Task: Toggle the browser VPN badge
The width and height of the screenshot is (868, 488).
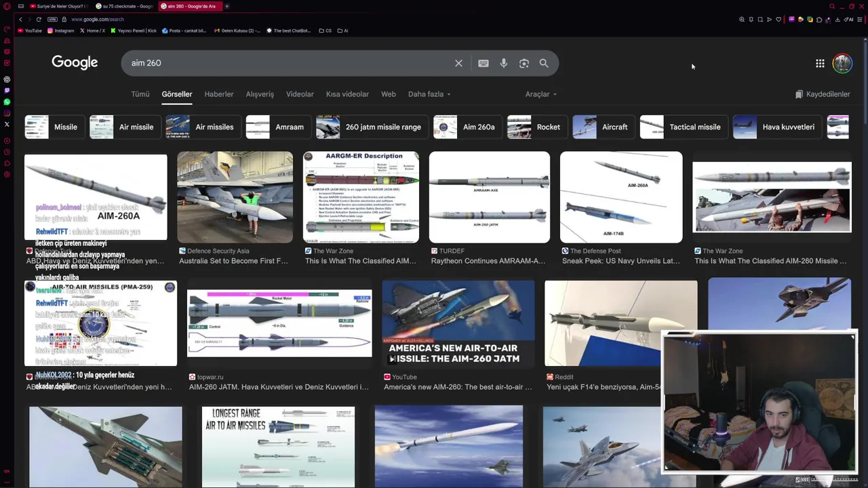Action: tap(52, 19)
